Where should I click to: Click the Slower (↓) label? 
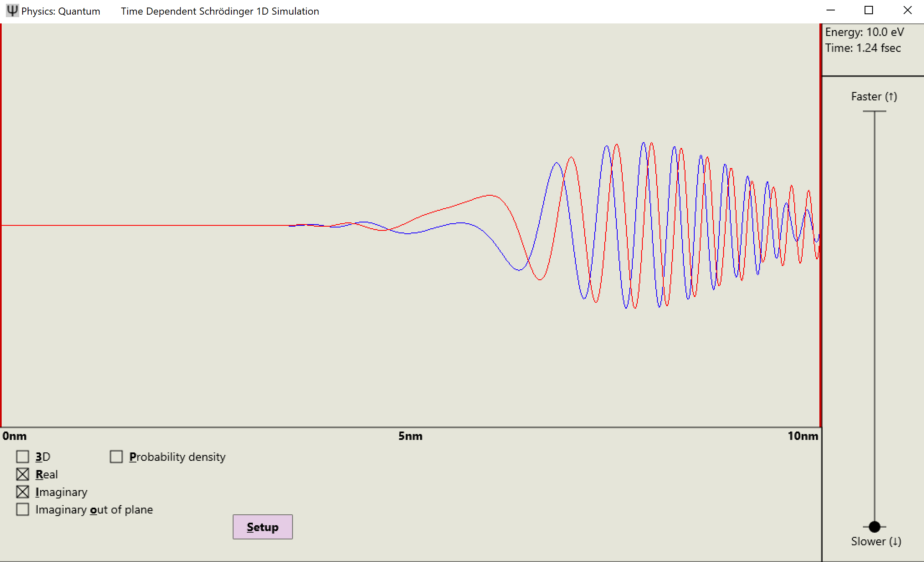[875, 542]
